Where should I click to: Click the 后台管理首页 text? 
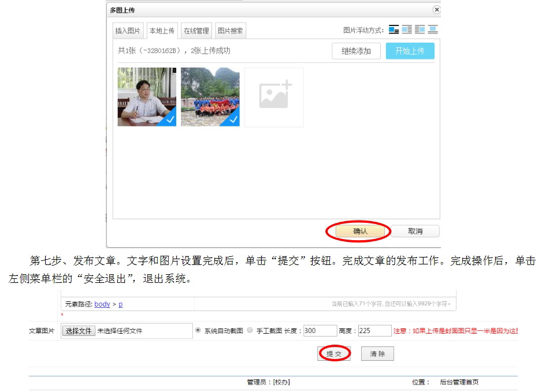459,382
